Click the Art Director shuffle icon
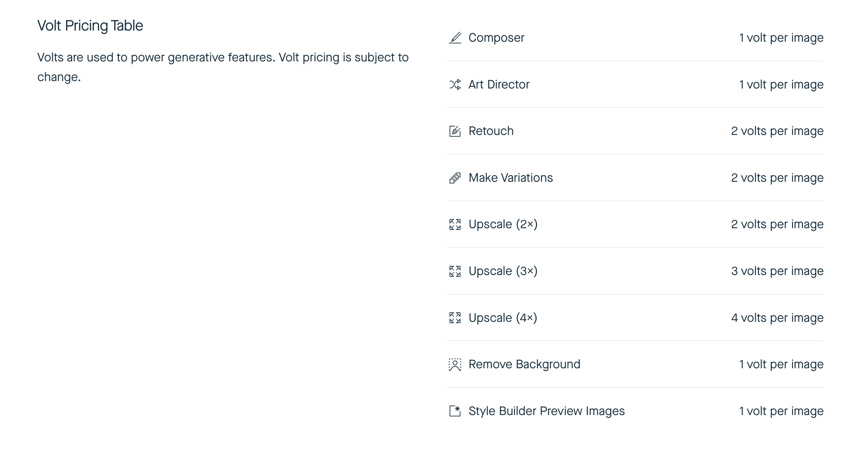This screenshot has width=868, height=451. (x=455, y=84)
